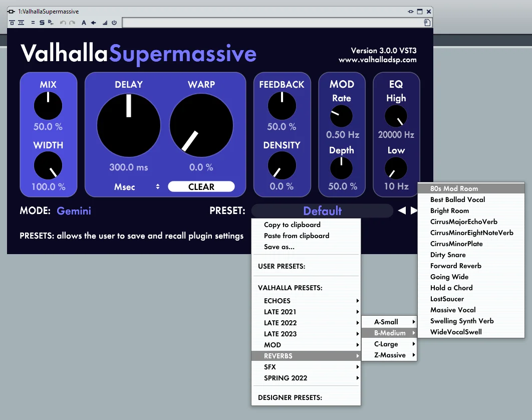The height and width of the screenshot is (420, 532).
Task: Click the large DELAY knob
Action: click(x=129, y=125)
